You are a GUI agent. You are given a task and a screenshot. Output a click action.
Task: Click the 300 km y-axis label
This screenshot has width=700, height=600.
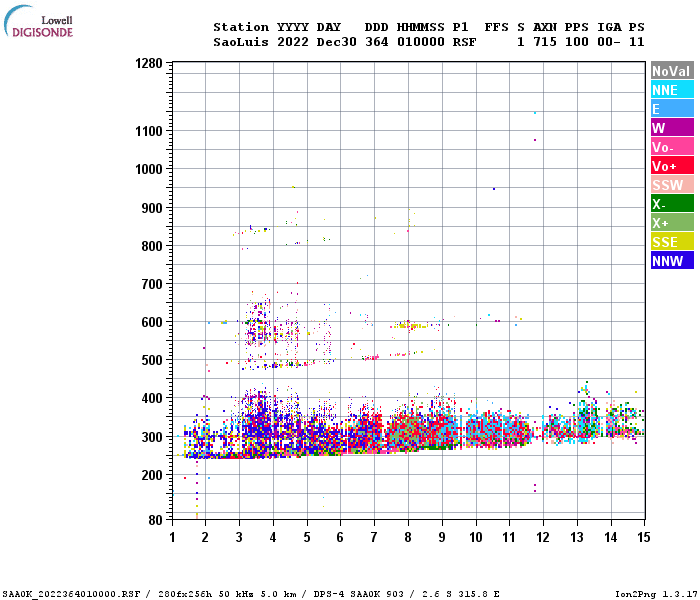[152, 437]
